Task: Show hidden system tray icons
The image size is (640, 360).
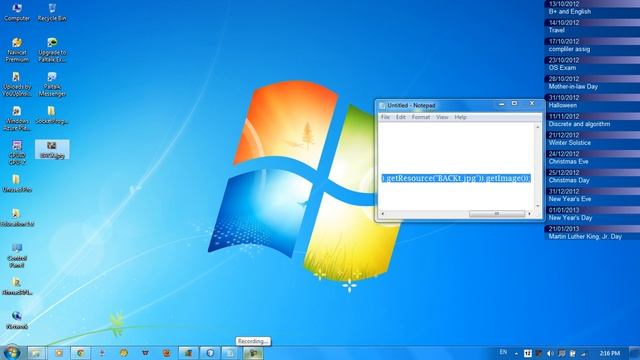Action: click(516, 353)
